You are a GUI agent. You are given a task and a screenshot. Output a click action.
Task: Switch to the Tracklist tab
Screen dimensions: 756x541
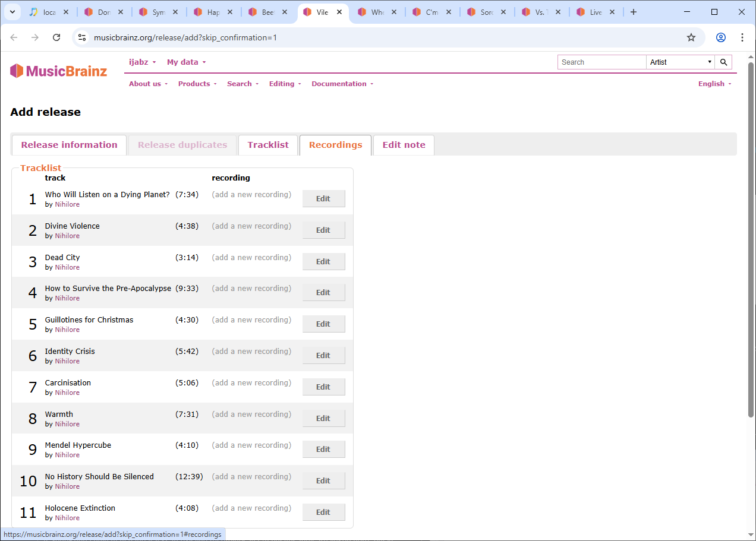coord(268,145)
